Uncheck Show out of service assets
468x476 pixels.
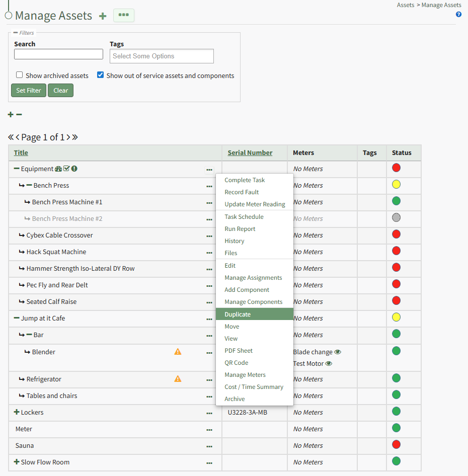[x=101, y=75]
